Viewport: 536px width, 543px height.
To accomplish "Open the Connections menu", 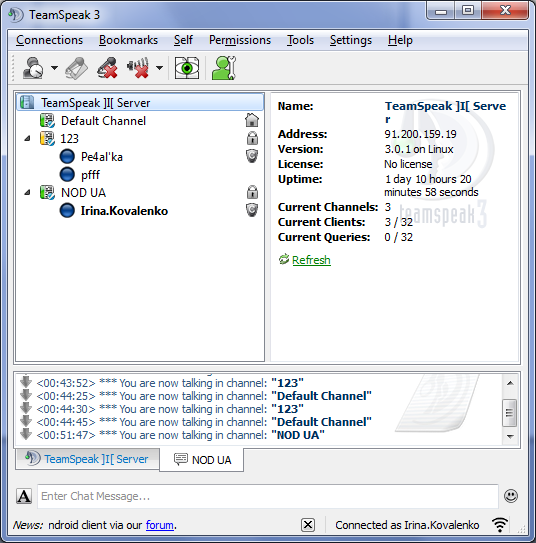I will point(50,40).
